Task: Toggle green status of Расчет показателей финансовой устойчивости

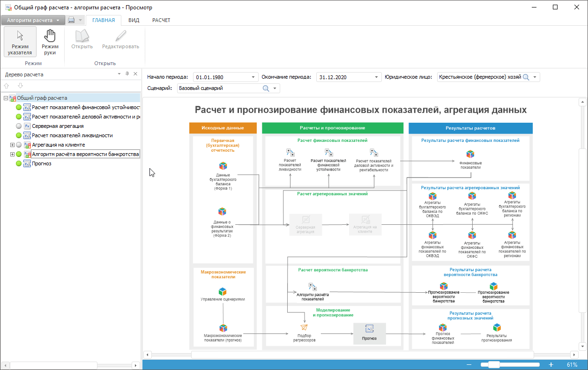Action: pos(19,107)
